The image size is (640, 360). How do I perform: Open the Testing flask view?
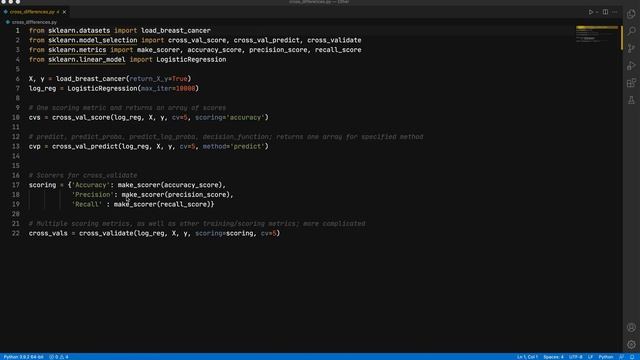point(631,100)
